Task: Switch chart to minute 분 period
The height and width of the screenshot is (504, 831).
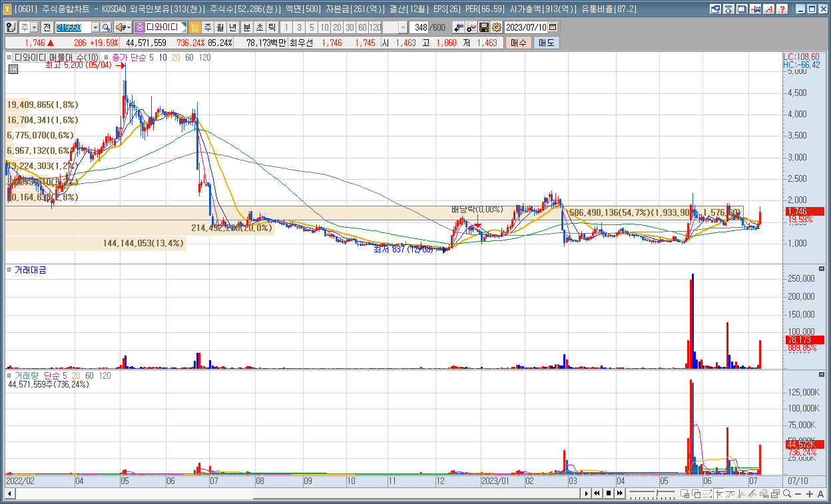Action: (x=247, y=27)
